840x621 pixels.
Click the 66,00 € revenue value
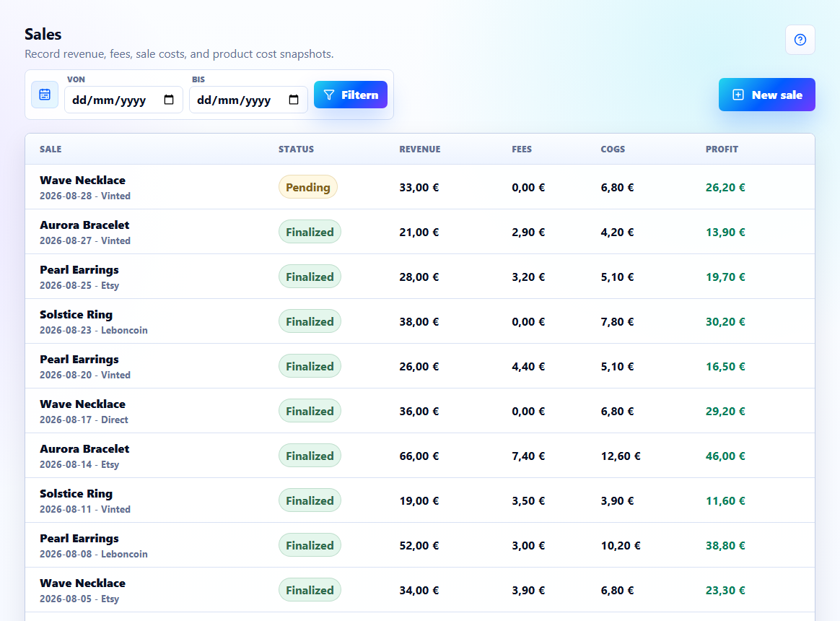coord(419,456)
